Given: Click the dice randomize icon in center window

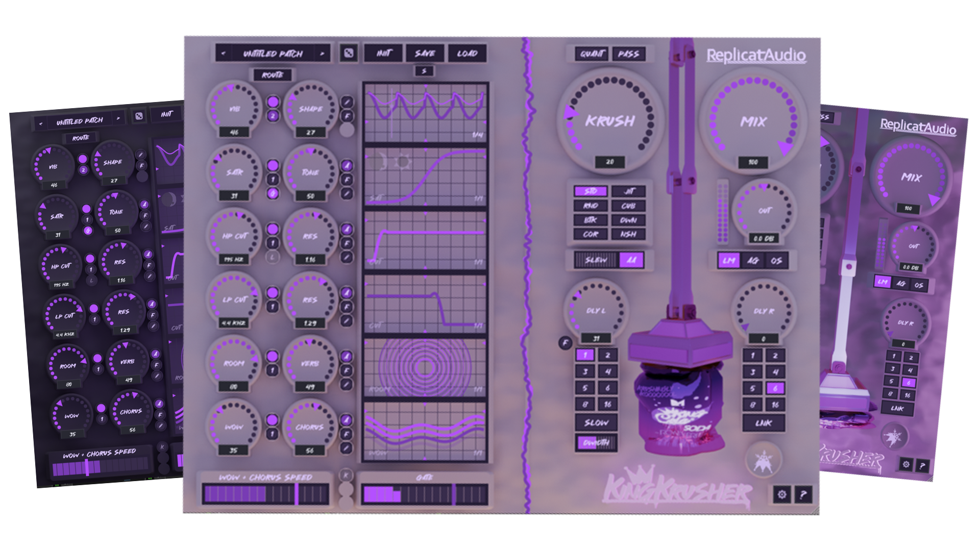Looking at the screenshot, I should [349, 53].
